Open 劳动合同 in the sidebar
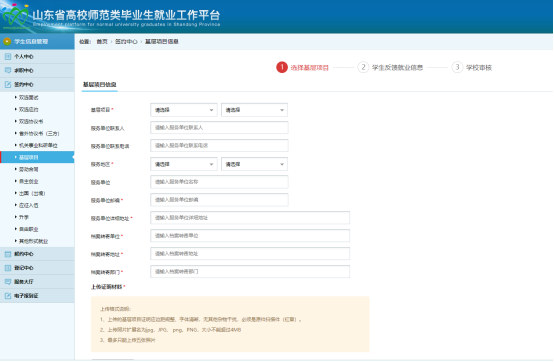554x362 pixels. (x=28, y=170)
